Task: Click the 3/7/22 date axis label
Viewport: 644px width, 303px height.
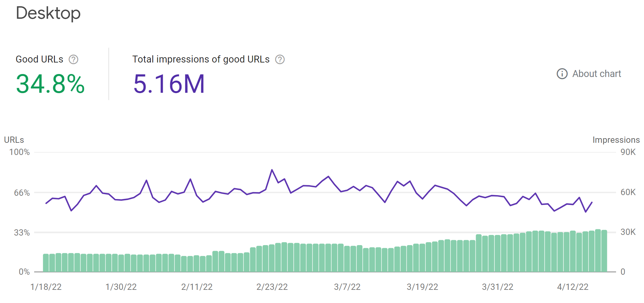Action: pos(347,287)
